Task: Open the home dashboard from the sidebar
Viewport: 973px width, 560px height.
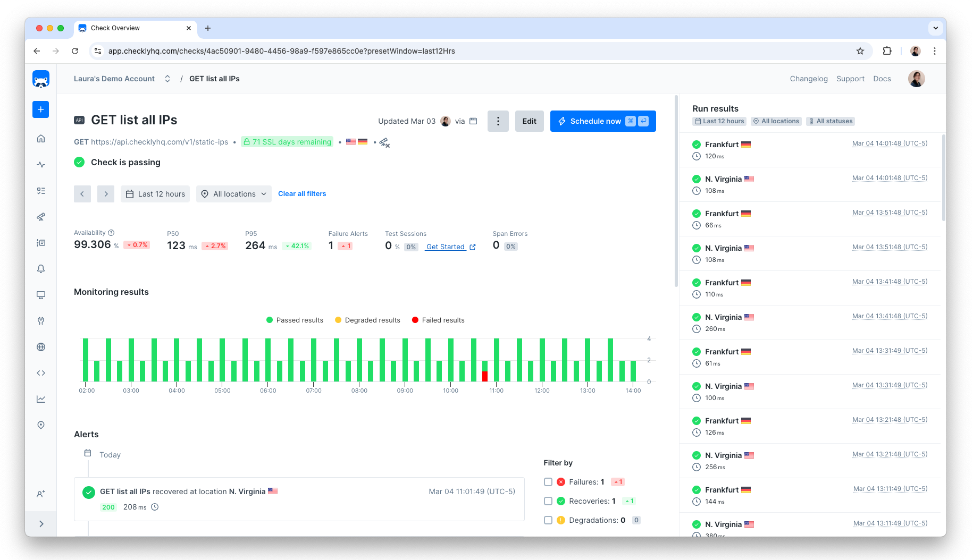Action: click(40, 138)
